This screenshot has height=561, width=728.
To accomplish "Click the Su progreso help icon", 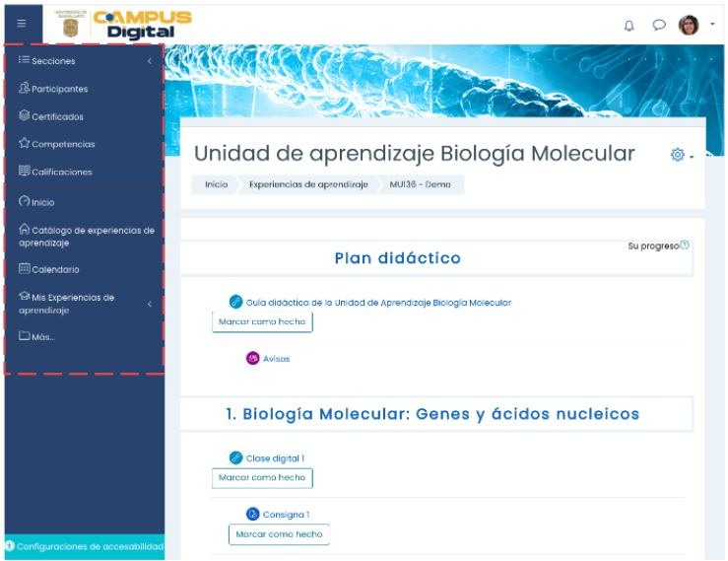I will [685, 245].
